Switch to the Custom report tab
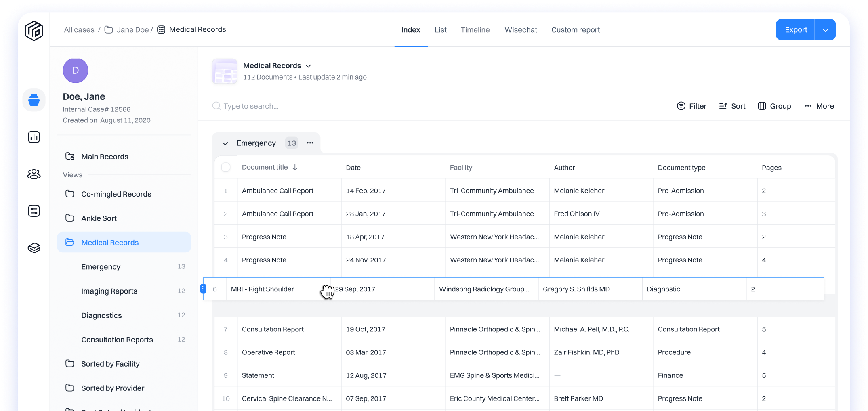The height and width of the screenshot is (411, 868). (576, 30)
